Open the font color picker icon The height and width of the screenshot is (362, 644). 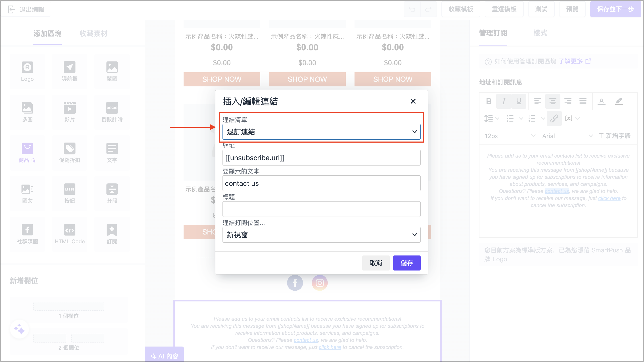(x=602, y=101)
